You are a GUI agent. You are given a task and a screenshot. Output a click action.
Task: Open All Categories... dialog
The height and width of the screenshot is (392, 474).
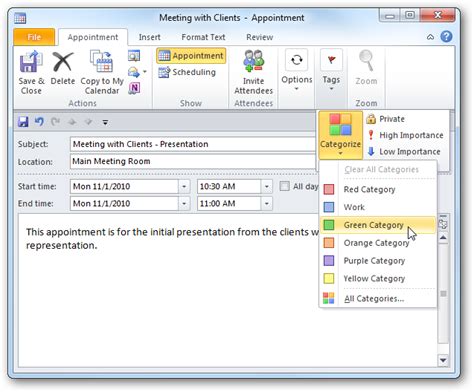point(378,299)
